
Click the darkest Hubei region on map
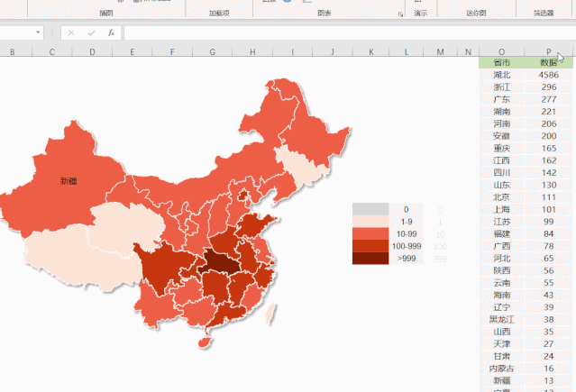click(x=222, y=262)
